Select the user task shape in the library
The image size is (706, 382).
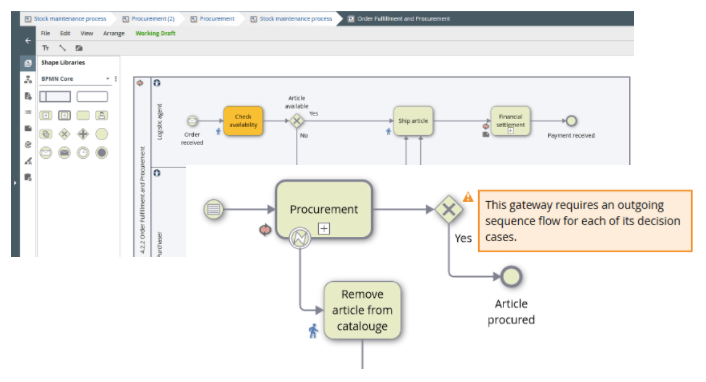[102, 115]
